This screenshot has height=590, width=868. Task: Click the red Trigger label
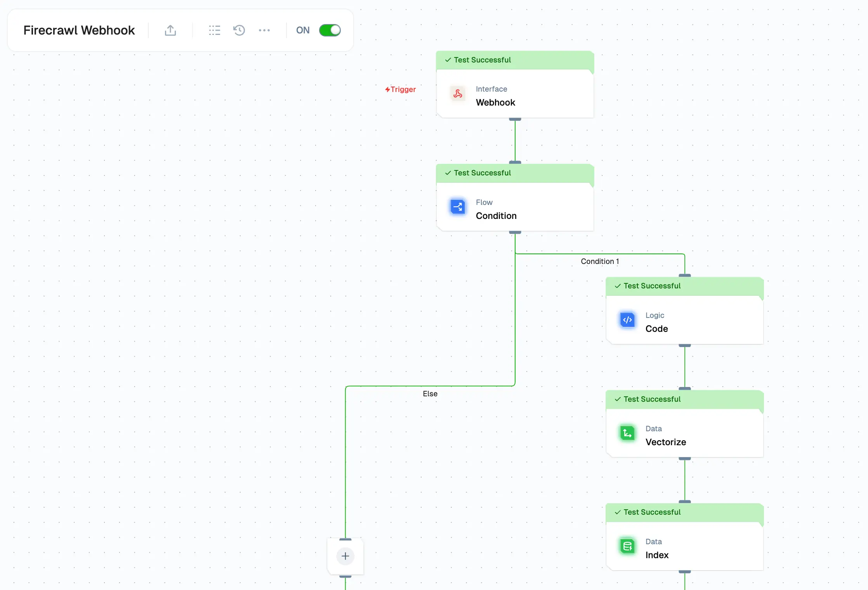click(400, 89)
